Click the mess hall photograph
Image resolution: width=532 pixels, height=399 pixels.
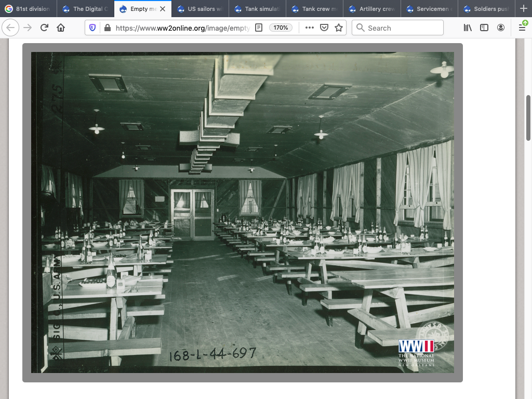pos(242,212)
